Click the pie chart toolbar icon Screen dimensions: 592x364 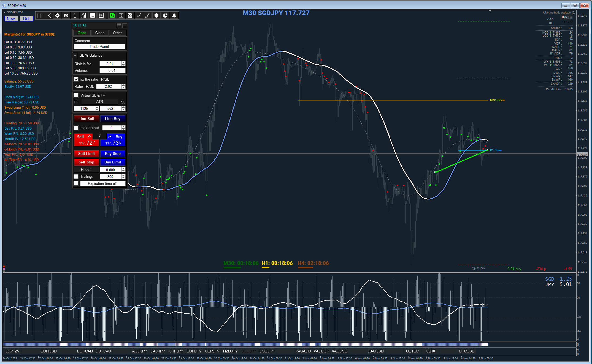point(165,16)
